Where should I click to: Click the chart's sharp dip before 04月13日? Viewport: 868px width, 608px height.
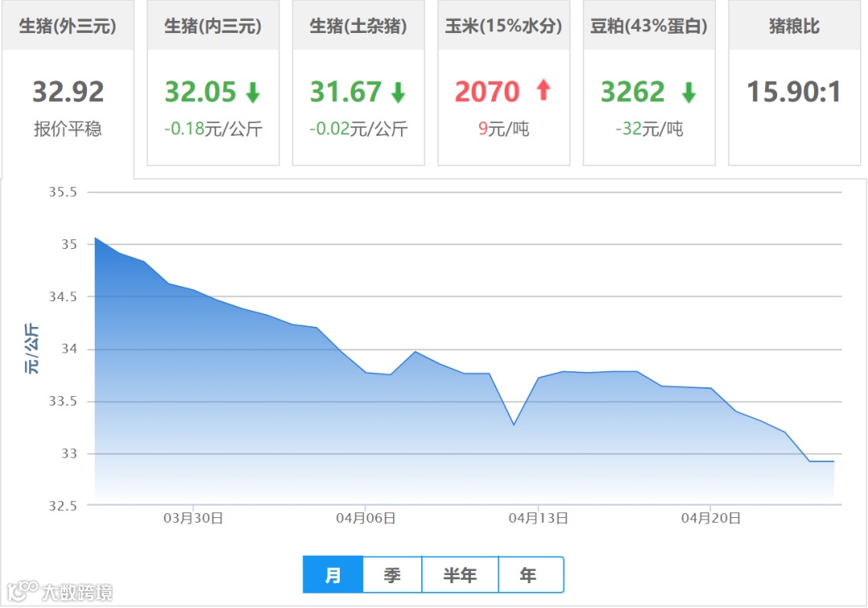(x=514, y=425)
